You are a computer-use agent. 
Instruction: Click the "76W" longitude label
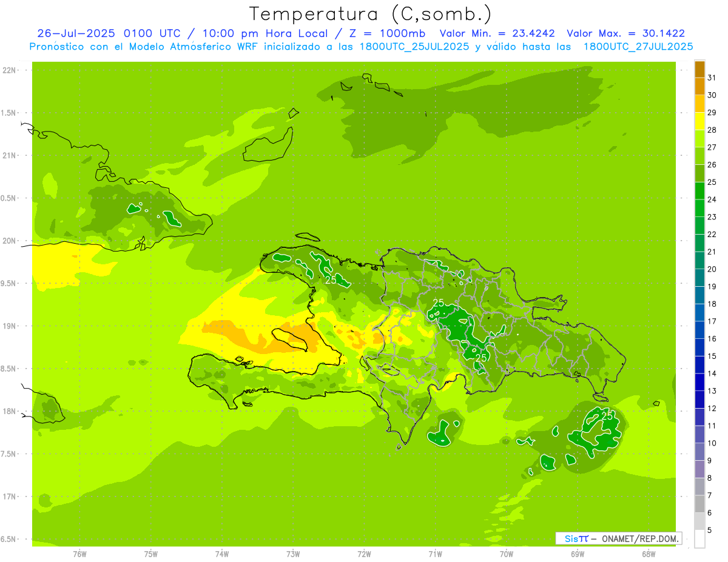click(79, 554)
